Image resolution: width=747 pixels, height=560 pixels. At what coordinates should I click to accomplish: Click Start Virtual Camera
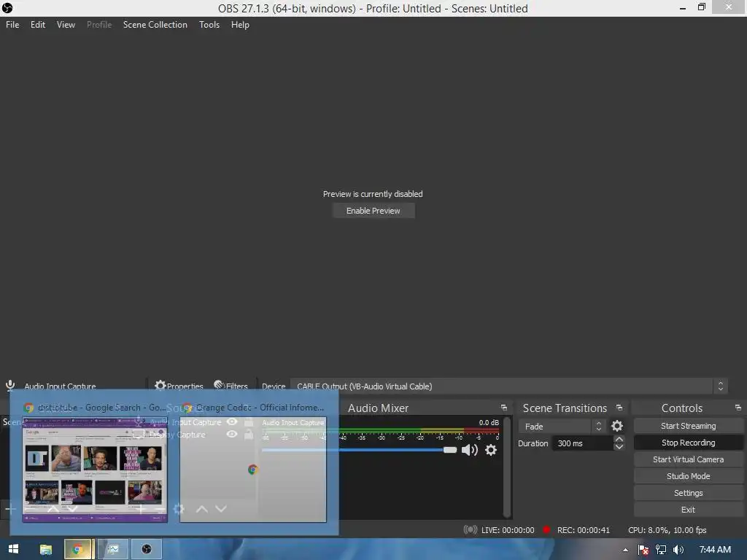[x=688, y=459]
